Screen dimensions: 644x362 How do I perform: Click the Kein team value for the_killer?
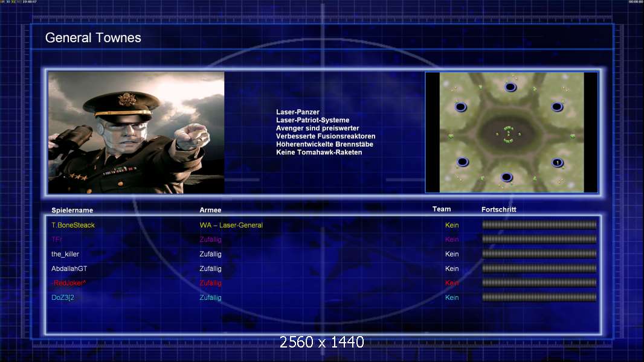coord(452,254)
